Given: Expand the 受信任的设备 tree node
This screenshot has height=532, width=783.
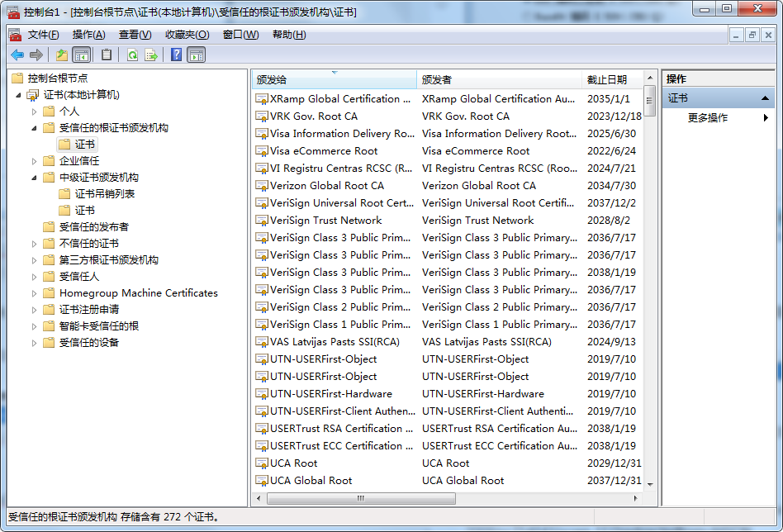Looking at the screenshot, I should (34, 343).
